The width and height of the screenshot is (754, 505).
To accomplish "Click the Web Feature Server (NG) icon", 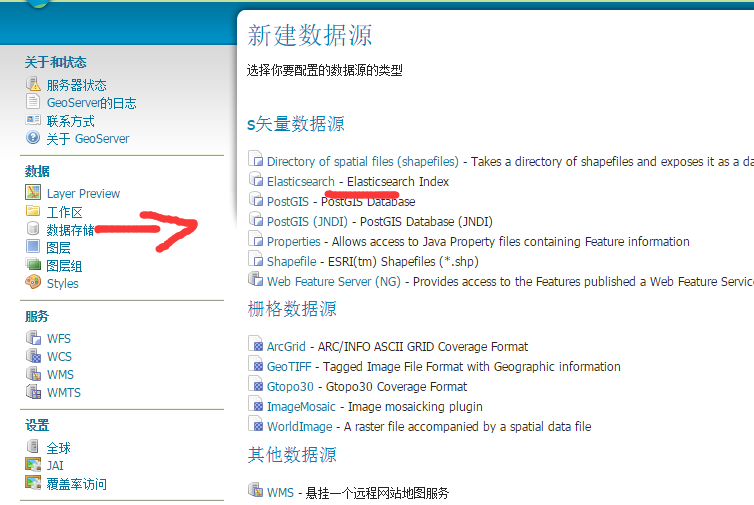I will coord(256,279).
